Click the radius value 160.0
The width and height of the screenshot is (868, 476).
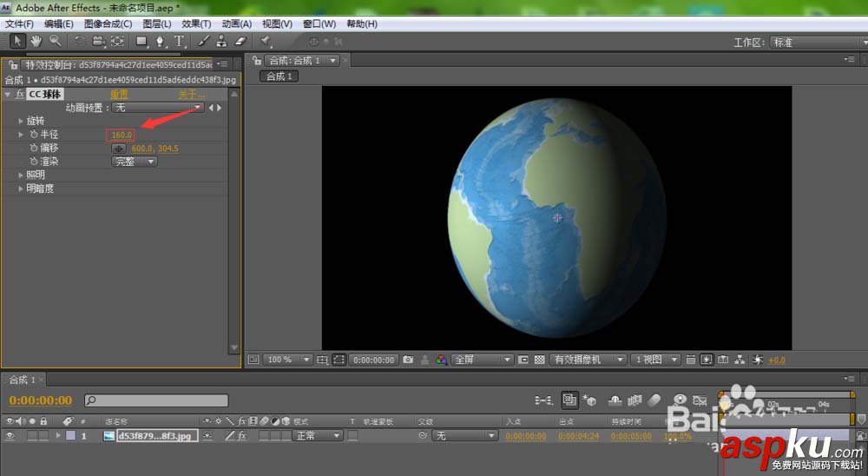tap(121, 135)
